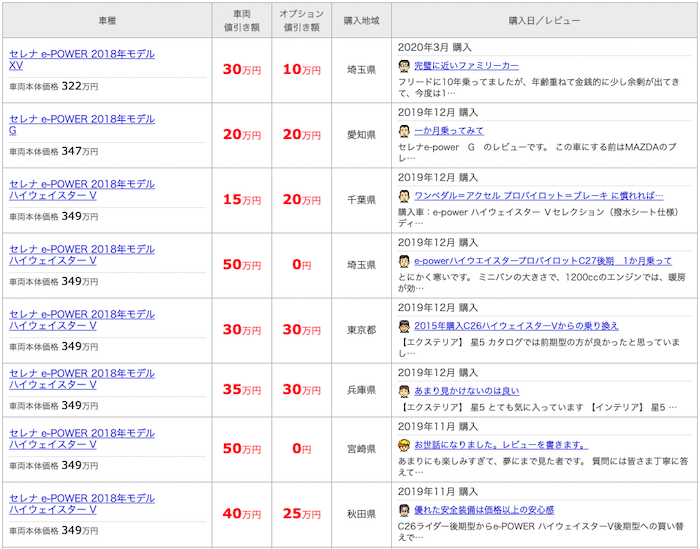Image resolution: width=700 pixels, height=549 pixels.
Task: Open the ハイウェイスター V model link in the 兵庫県 row
Action: (x=82, y=379)
